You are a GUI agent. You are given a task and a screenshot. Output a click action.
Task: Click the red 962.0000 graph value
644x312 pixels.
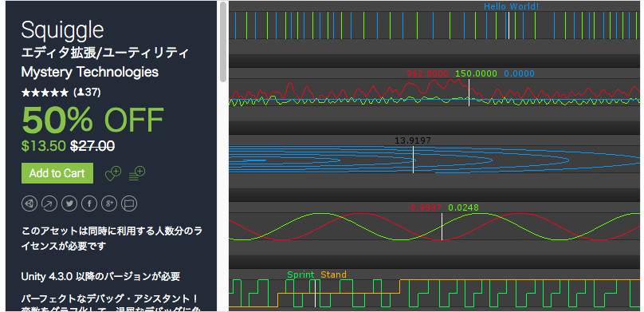click(427, 73)
